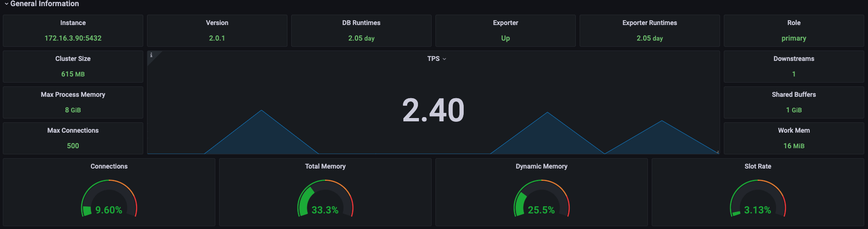Click the TPS panel info icon
Viewport: 868px width, 229px height.
151,55
